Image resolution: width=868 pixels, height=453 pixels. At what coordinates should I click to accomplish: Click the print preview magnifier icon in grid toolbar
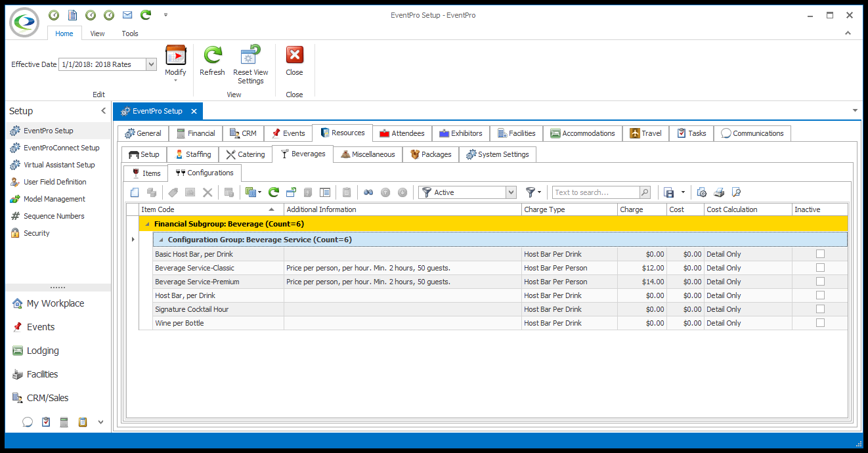(736, 192)
